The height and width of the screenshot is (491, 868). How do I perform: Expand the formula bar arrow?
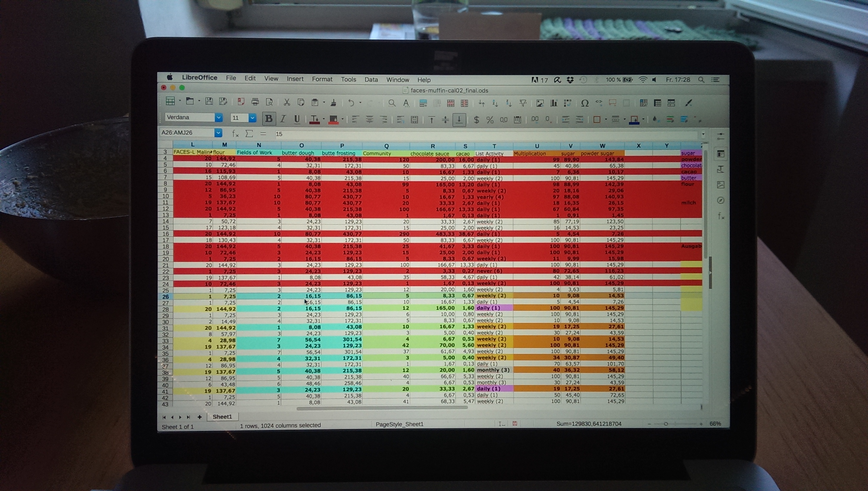[703, 134]
